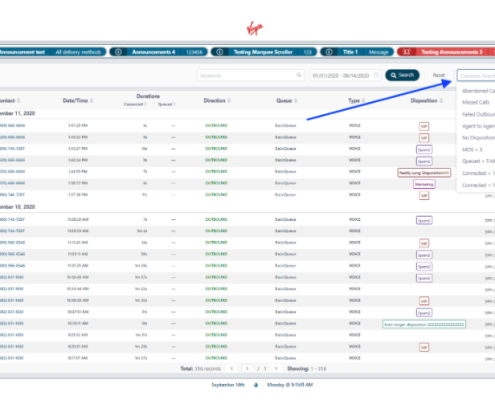
Task: Click the Search button
Action: [402, 75]
